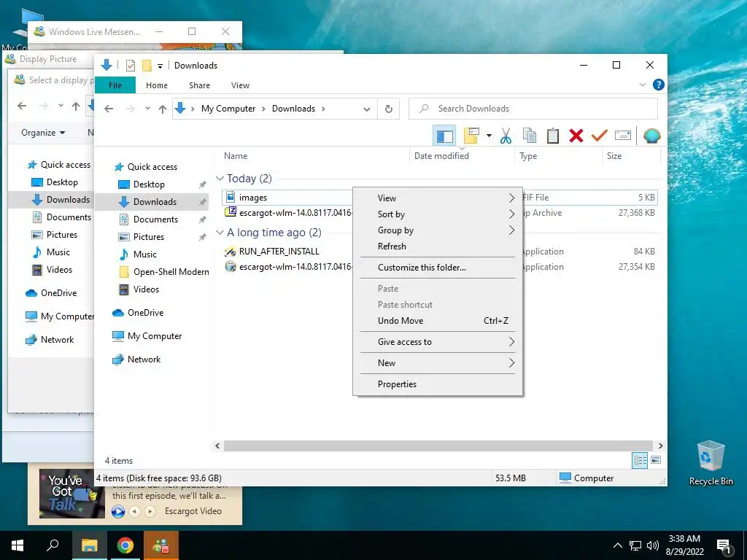Go back in Display Picture dialog
Viewport: 747px width, 560px height.
pos(22,106)
